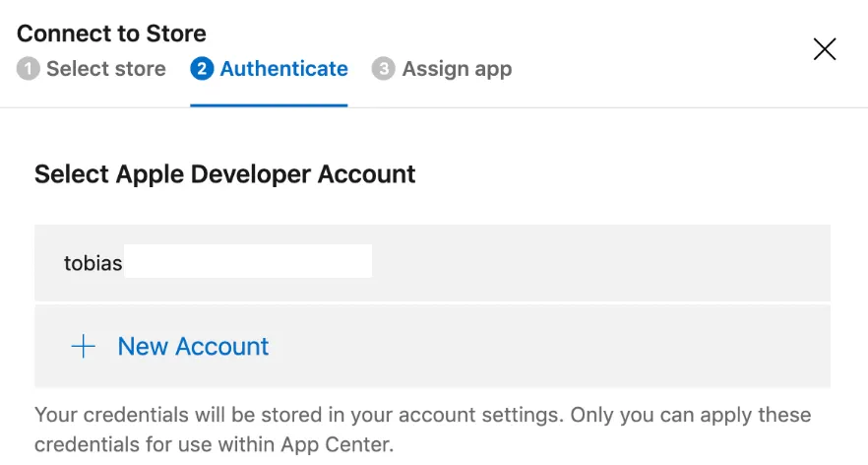Image resolution: width=868 pixels, height=465 pixels.
Task: Go back to the Select store step
Action: tap(105, 69)
